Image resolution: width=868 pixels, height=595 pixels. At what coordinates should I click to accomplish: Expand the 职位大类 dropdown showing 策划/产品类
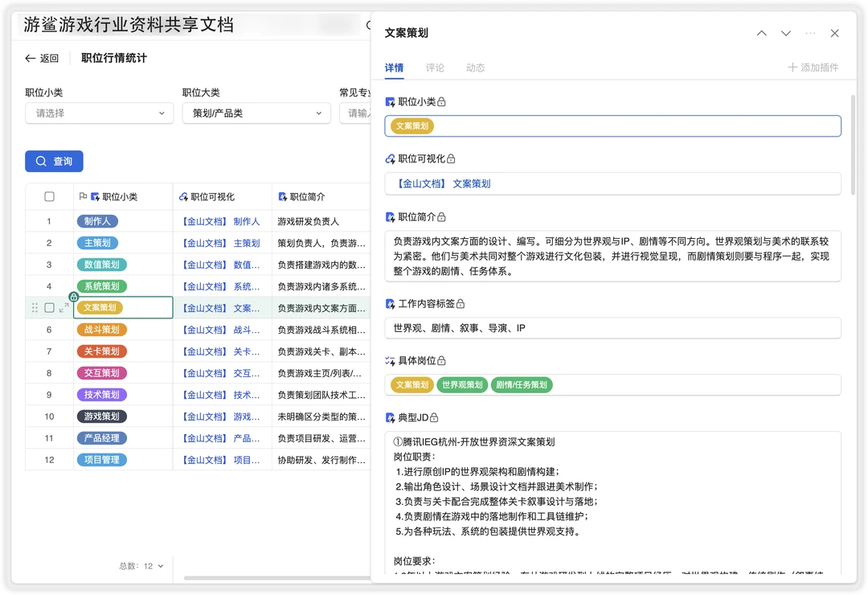point(256,113)
